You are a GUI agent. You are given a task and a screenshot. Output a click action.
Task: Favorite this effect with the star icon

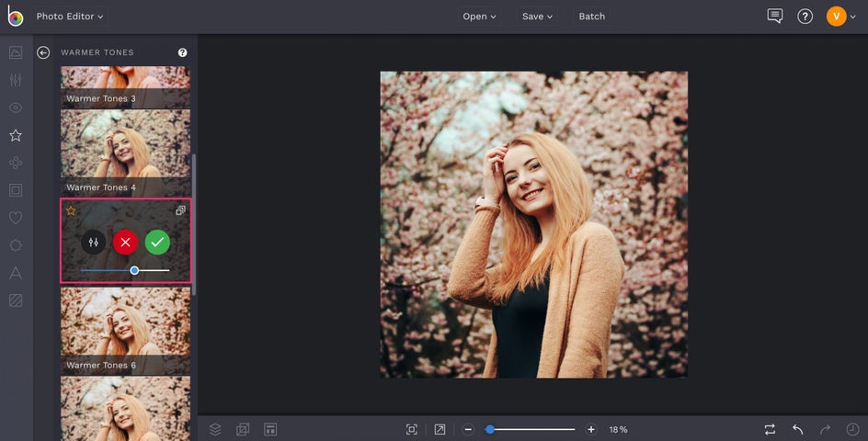tap(71, 210)
